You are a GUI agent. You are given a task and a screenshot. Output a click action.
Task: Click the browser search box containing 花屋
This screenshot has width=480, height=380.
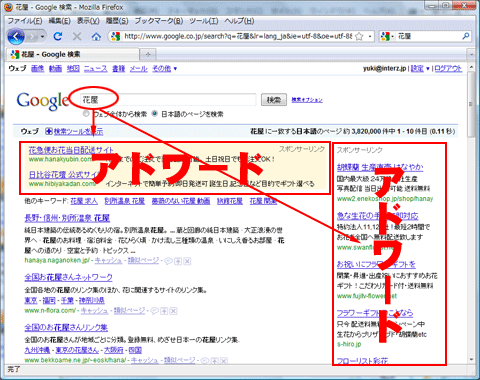[428, 36]
